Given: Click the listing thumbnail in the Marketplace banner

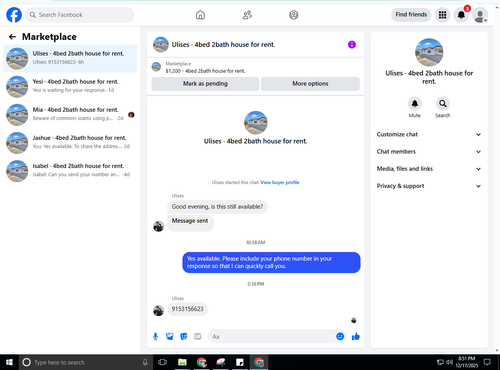Looking at the screenshot, I should click(156, 67).
